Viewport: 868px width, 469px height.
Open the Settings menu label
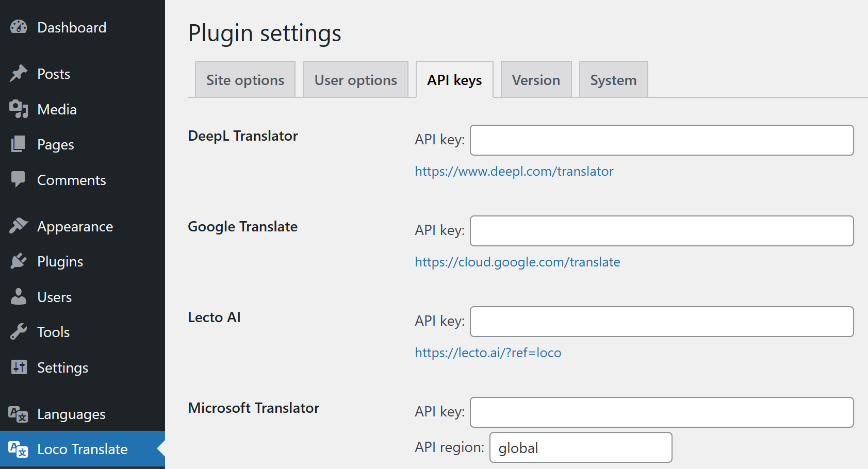[63, 367]
